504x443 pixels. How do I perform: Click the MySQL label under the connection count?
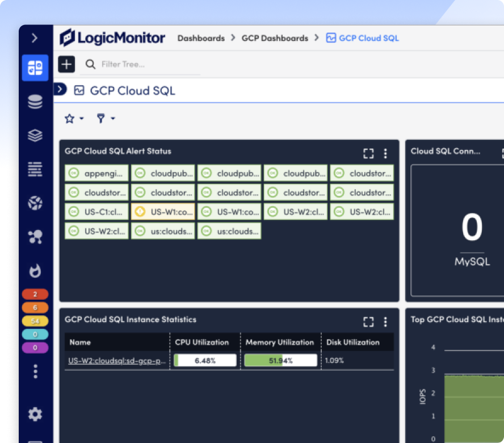click(472, 262)
